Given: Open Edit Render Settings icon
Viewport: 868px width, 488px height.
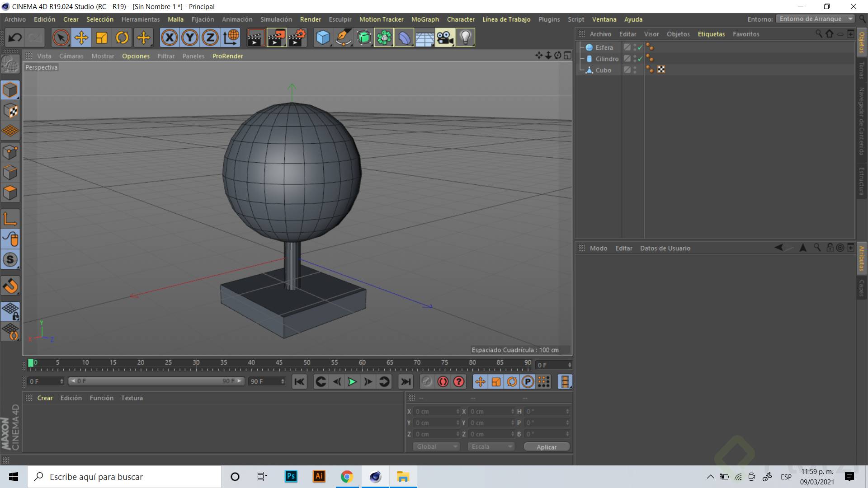Looking at the screenshot, I should click(297, 38).
